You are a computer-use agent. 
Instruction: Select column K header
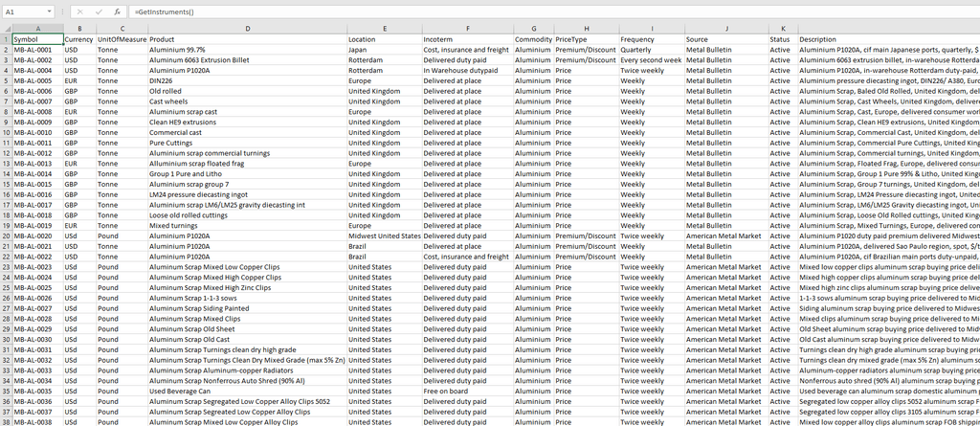tap(782, 29)
